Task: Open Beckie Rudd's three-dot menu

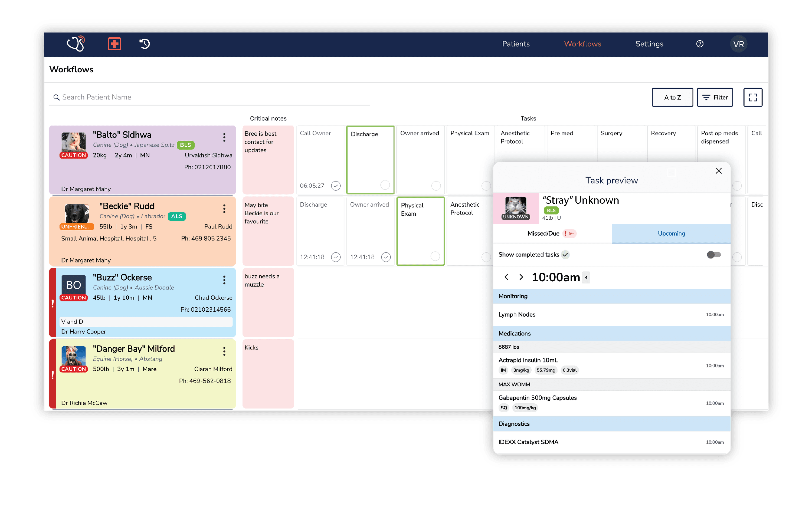Action: click(224, 209)
